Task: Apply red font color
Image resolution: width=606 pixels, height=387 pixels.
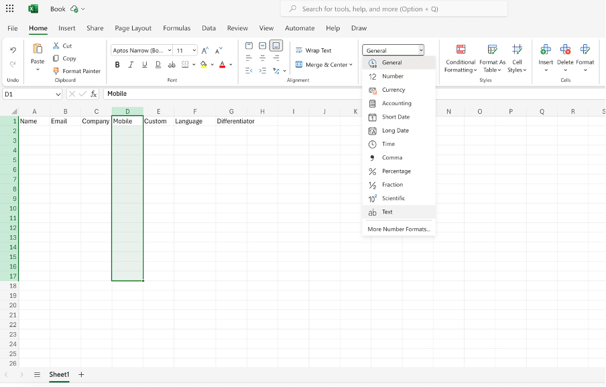Action: coord(222,65)
